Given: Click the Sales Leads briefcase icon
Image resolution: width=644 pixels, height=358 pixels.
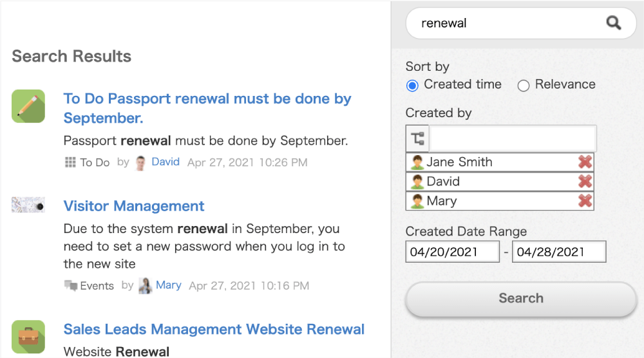Looking at the screenshot, I should [x=28, y=336].
